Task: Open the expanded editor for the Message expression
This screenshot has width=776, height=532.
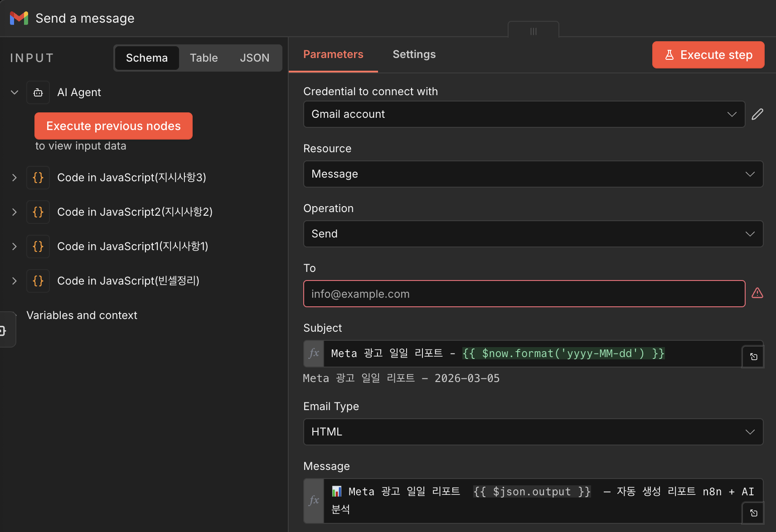Action: click(753, 513)
